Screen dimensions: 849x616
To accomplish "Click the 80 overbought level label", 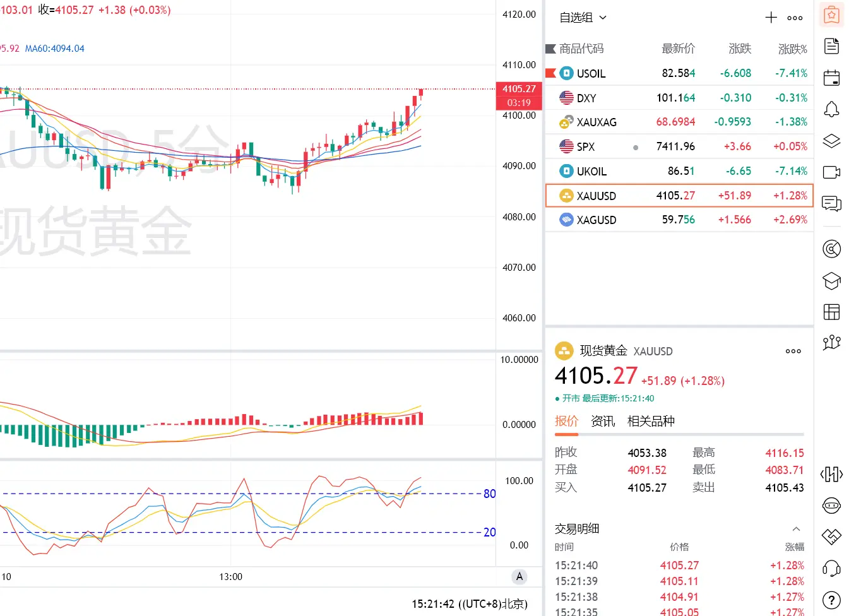I will pyautogui.click(x=490, y=494).
